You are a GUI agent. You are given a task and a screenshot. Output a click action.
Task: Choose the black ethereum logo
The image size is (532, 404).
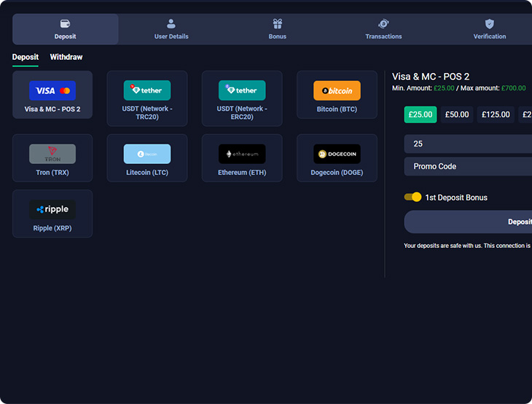point(242,154)
